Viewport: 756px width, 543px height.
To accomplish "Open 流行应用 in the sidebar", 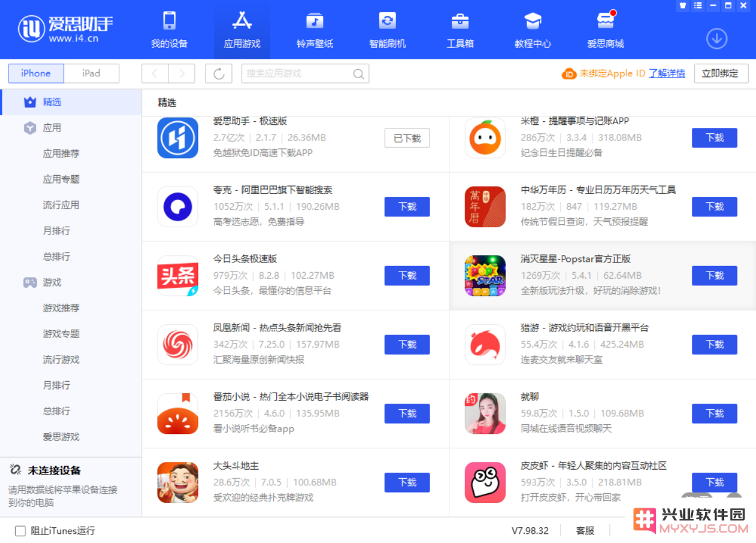I will tap(61, 205).
